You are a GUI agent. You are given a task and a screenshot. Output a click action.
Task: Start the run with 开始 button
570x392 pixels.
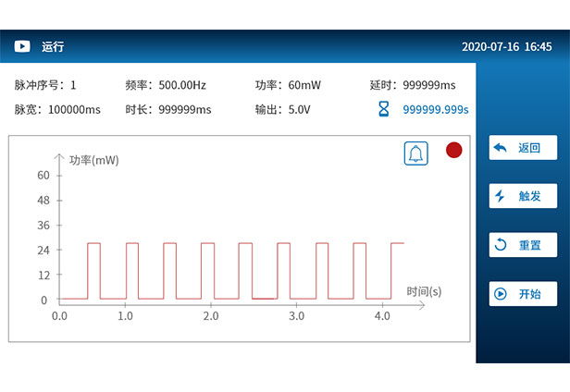[523, 294]
